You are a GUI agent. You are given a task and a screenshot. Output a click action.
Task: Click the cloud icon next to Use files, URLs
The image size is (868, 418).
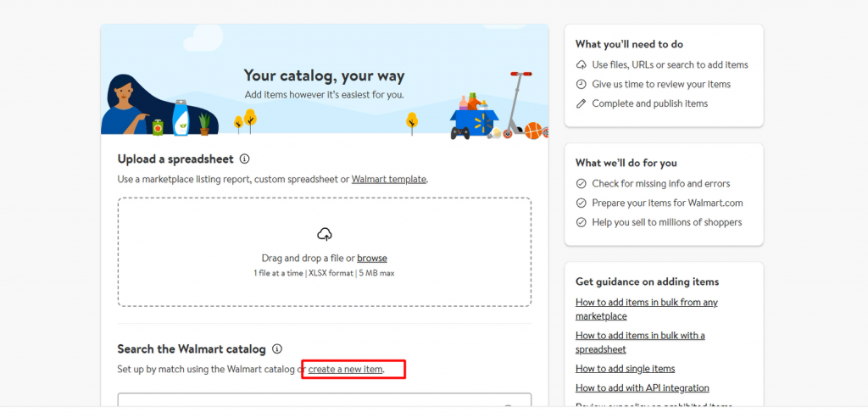click(x=581, y=64)
